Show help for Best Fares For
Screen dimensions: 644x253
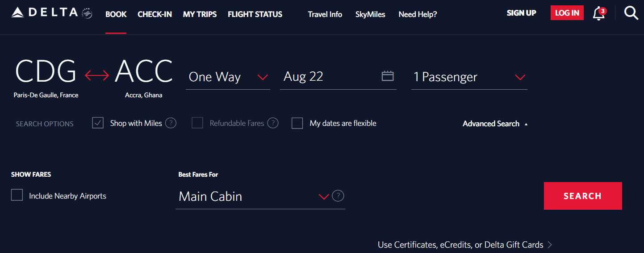pos(339,196)
